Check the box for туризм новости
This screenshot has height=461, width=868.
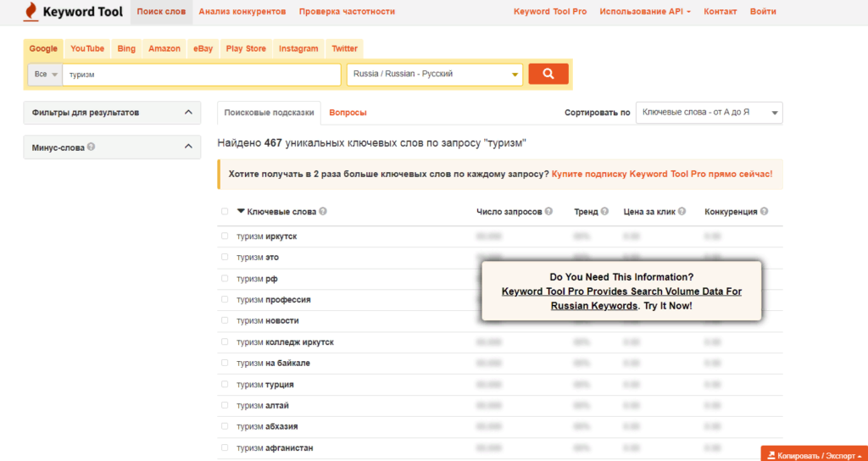click(x=224, y=320)
